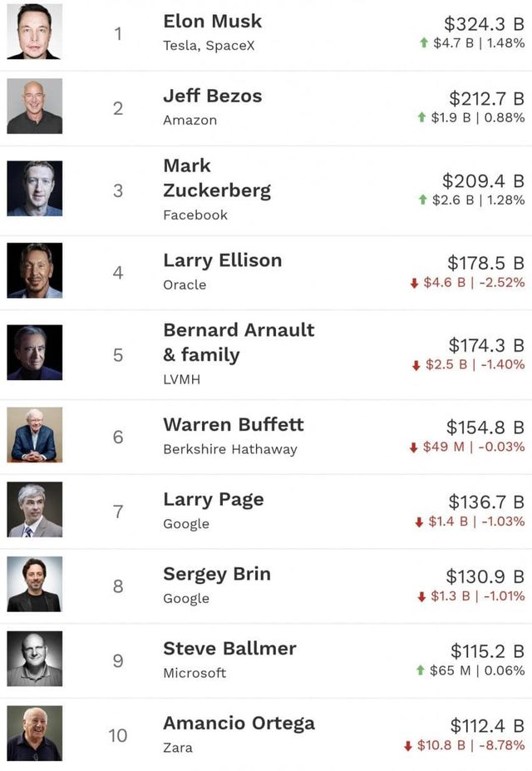Image resolution: width=532 pixels, height=771 pixels.
Task: Click the red down arrow beside $49 M
Action: 413,447
